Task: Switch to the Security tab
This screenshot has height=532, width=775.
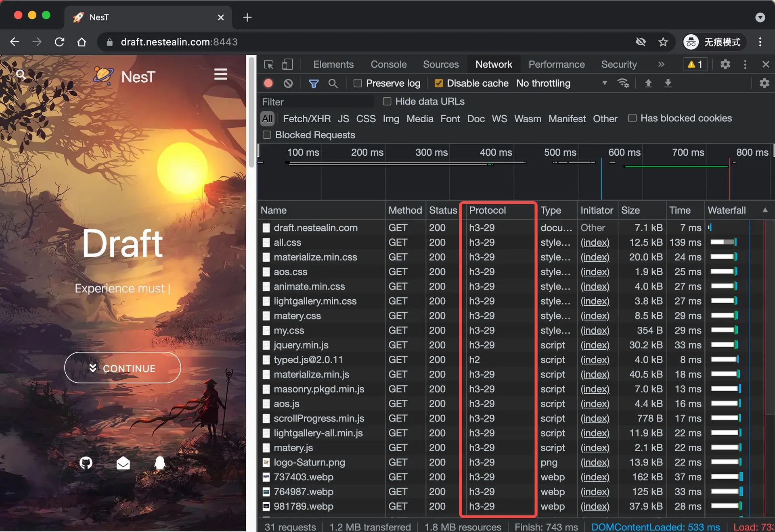Action: (619, 65)
